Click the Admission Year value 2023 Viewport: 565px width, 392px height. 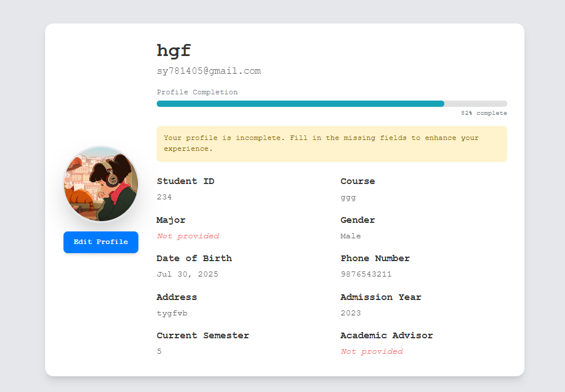pyautogui.click(x=351, y=313)
